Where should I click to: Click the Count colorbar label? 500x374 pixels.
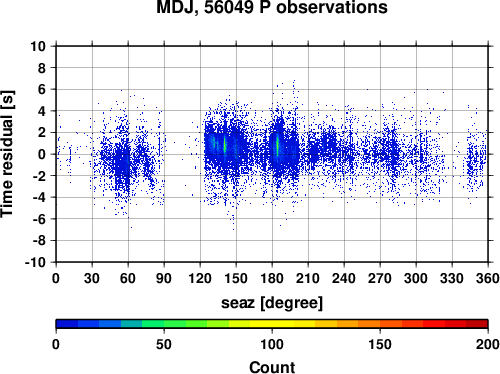272,367
